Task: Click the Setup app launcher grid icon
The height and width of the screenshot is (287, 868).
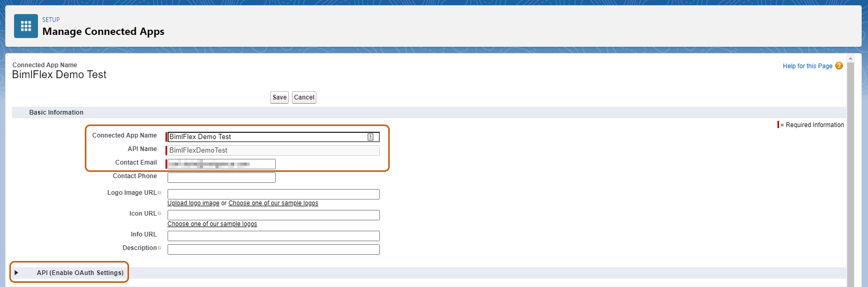Action: point(26,26)
